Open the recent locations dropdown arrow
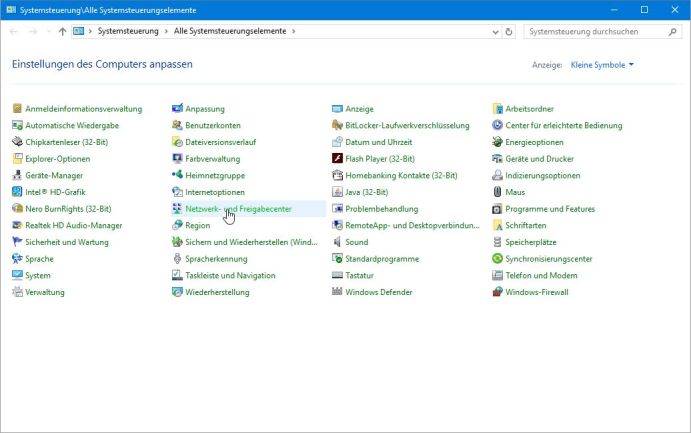The width and height of the screenshot is (691, 433). pos(48,31)
